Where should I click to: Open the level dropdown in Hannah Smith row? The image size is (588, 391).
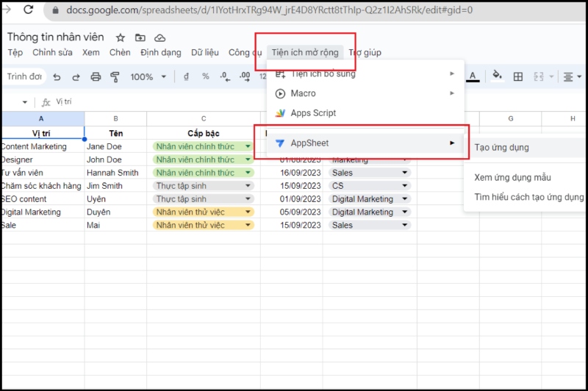[x=248, y=173]
